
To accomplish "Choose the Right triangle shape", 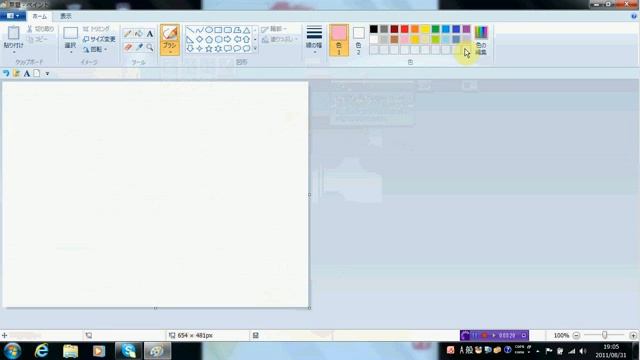I will click(x=190, y=40).
